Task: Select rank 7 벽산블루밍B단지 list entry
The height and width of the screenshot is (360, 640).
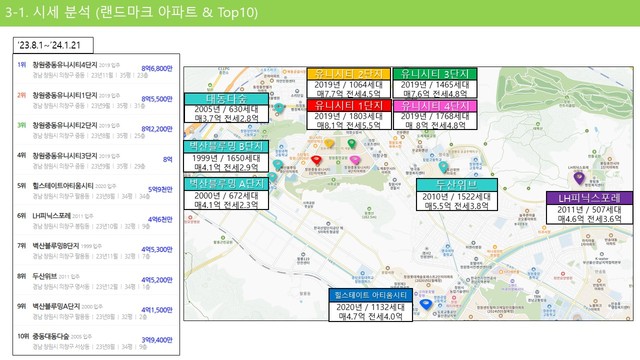Action: pyautogui.click(x=96, y=251)
